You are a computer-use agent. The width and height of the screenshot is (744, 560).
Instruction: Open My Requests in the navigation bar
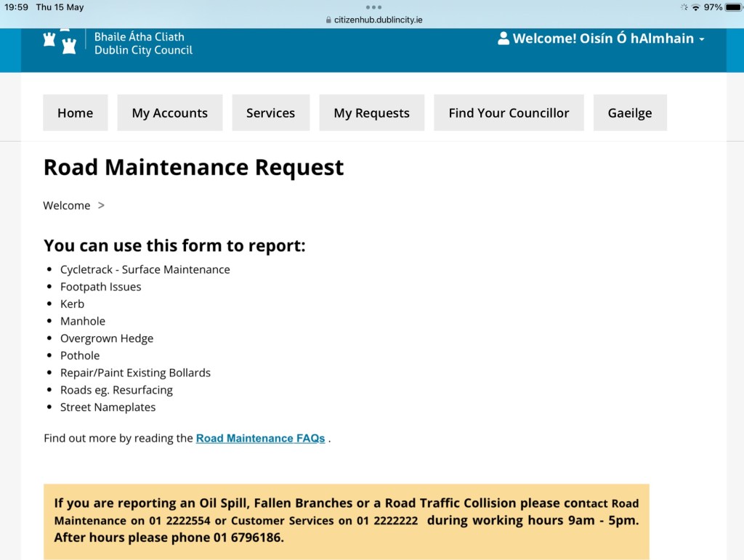click(x=371, y=113)
